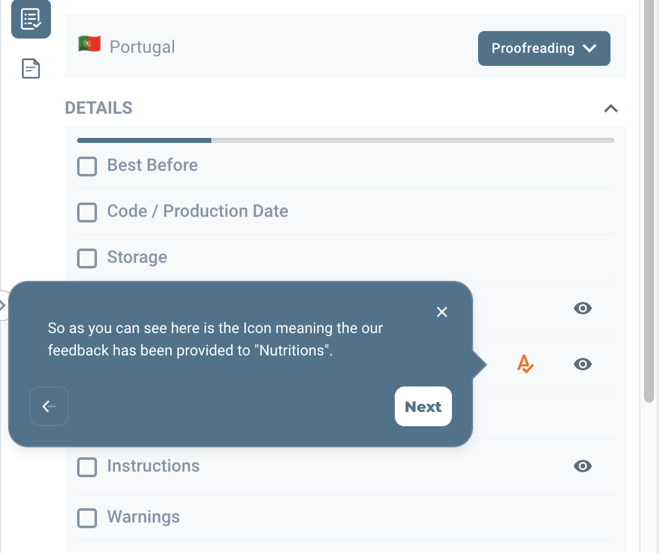Check the Best Before checkbox

click(x=87, y=166)
